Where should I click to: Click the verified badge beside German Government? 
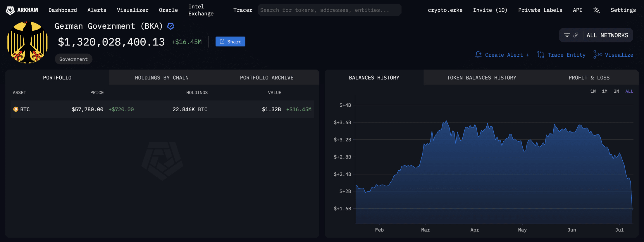[x=171, y=26]
